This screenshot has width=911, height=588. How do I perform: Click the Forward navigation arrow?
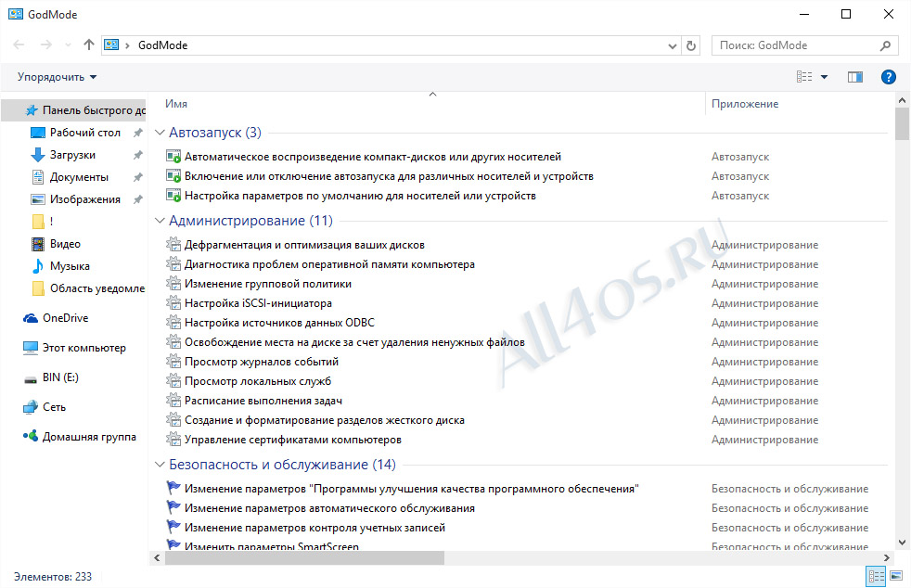click(45, 45)
